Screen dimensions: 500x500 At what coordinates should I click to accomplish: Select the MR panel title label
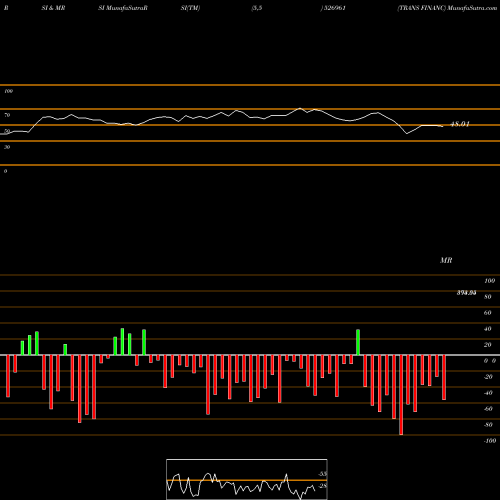click(446, 260)
